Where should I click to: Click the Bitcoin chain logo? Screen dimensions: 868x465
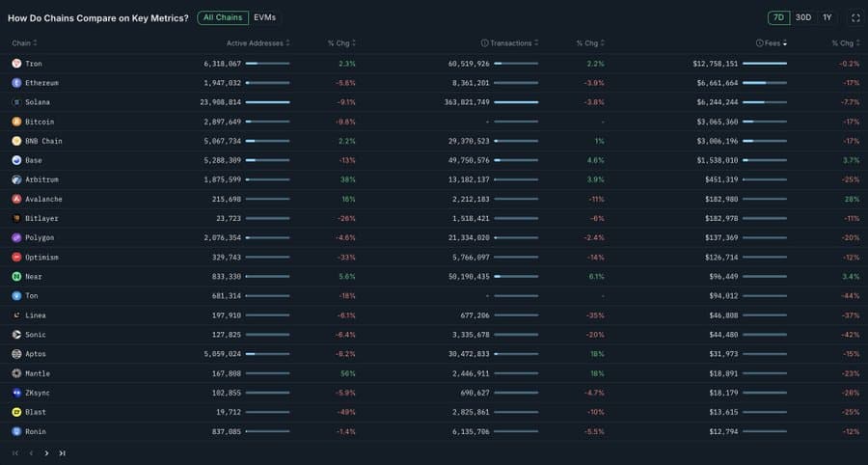click(x=16, y=122)
